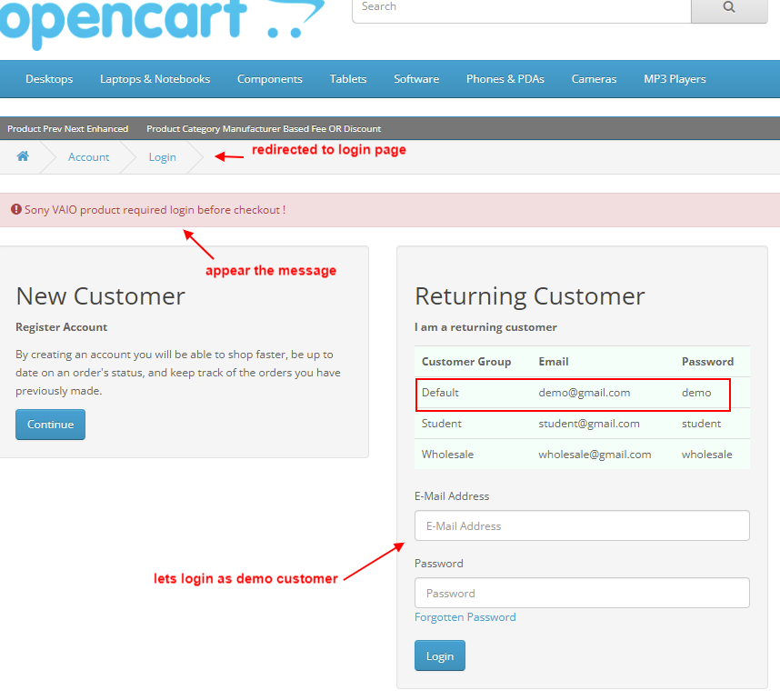Click the 'demo' password cell

pos(696,393)
